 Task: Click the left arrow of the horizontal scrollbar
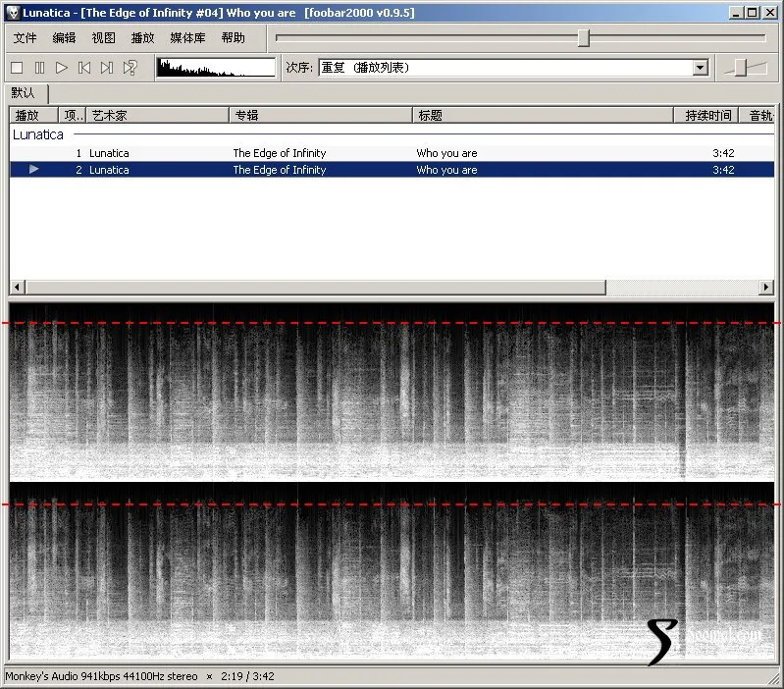[x=18, y=287]
